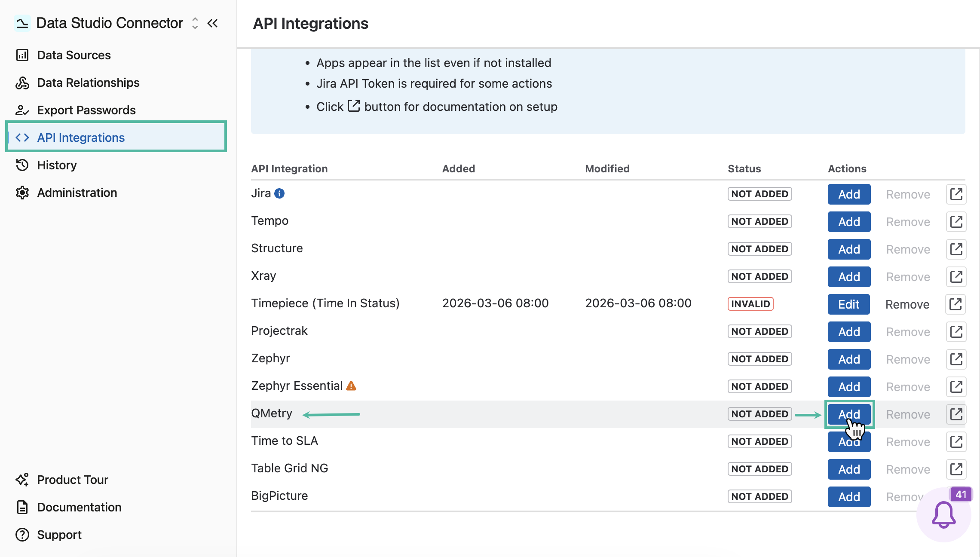Add the QMetry integration
This screenshot has height=557, width=980.
pos(849,414)
